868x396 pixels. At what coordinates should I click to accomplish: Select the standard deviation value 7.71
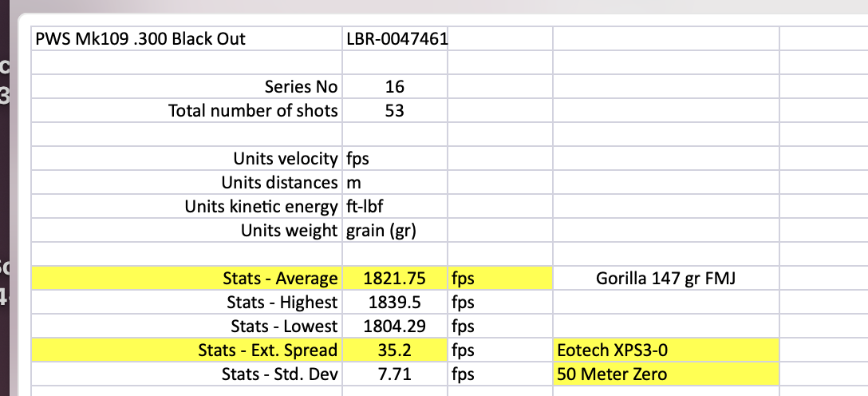[395, 374]
